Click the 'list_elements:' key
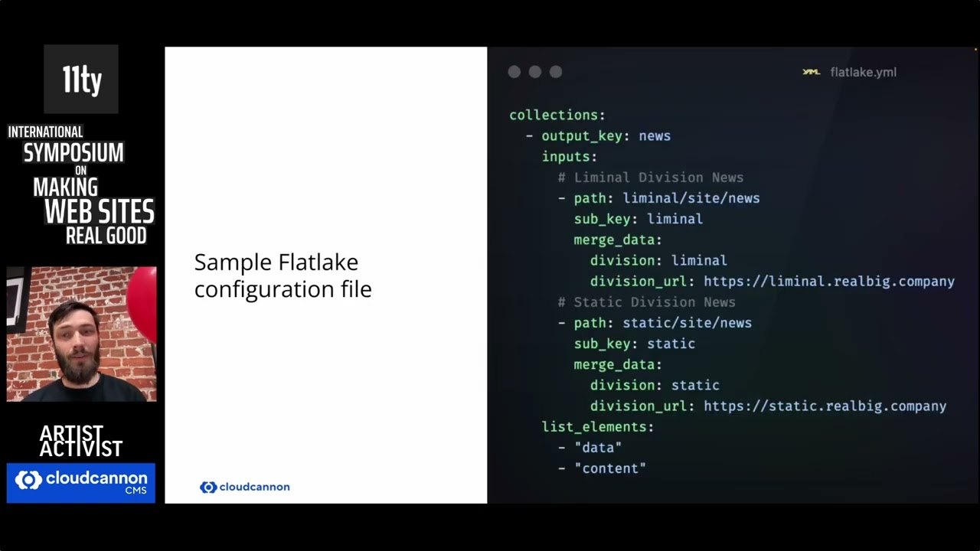Viewport: 980px width, 551px height. (x=598, y=427)
